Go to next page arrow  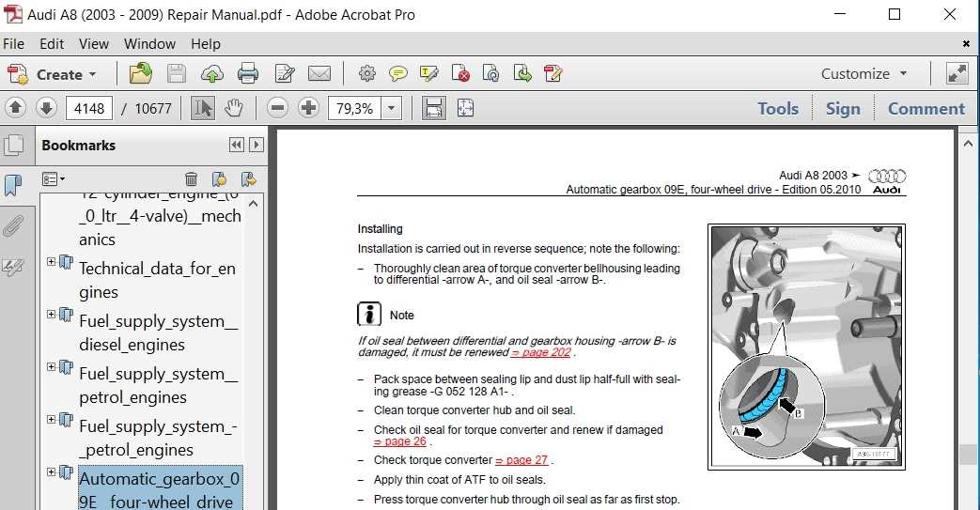46,108
